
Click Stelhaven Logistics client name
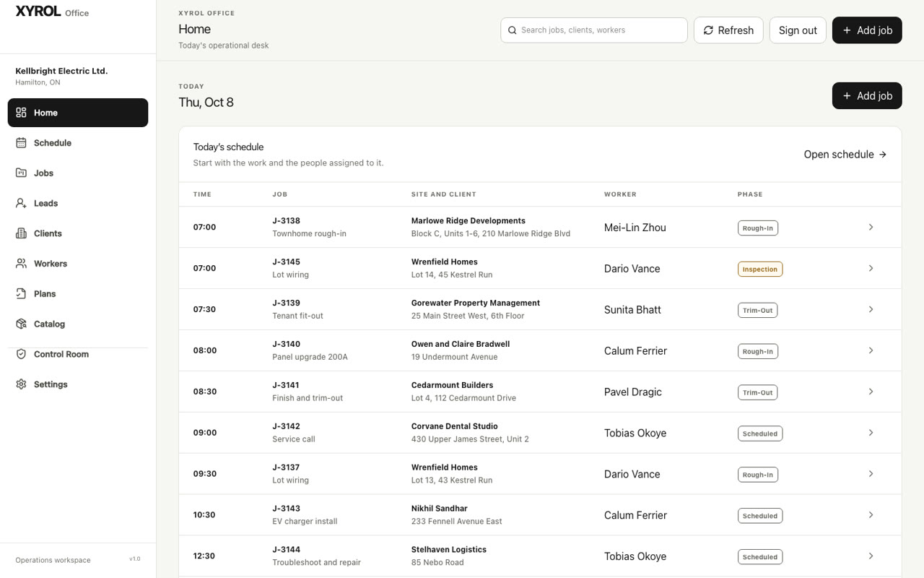(449, 550)
